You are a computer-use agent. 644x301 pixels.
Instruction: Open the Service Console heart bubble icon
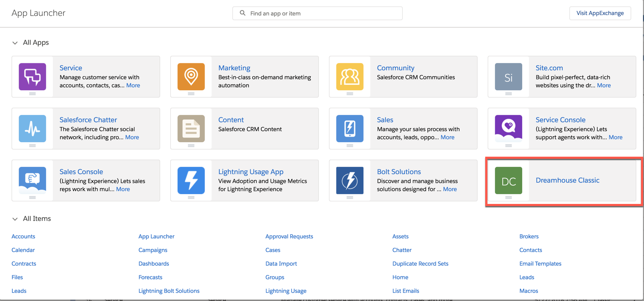509,129
